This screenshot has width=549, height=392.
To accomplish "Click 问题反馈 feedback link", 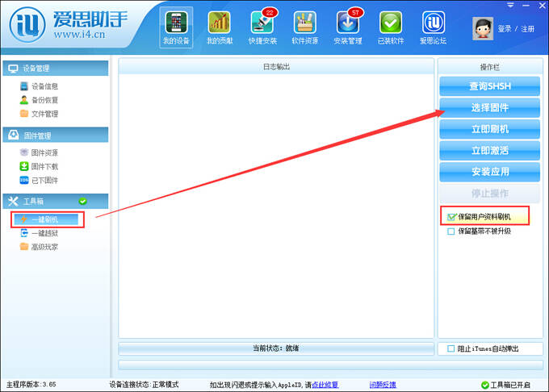I will click(383, 385).
